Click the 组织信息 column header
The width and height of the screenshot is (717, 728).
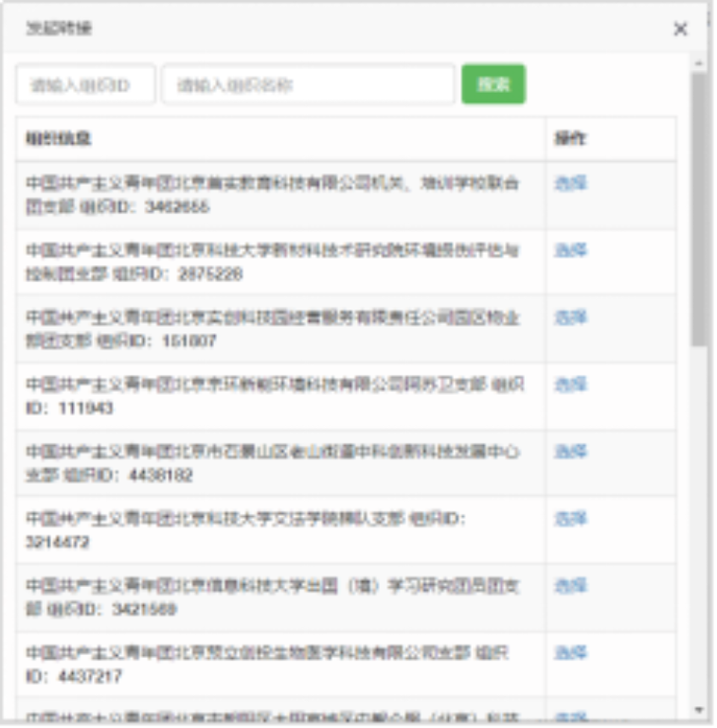click(x=59, y=139)
